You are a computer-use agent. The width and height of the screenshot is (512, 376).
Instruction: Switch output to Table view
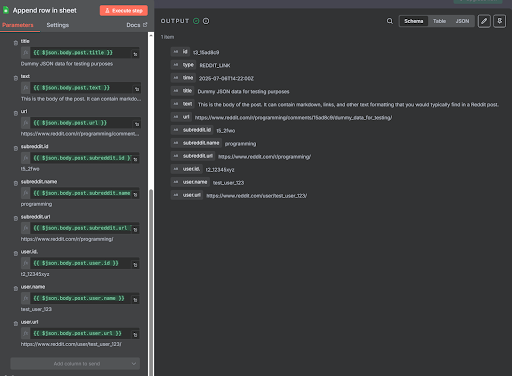click(x=439, y=21)
